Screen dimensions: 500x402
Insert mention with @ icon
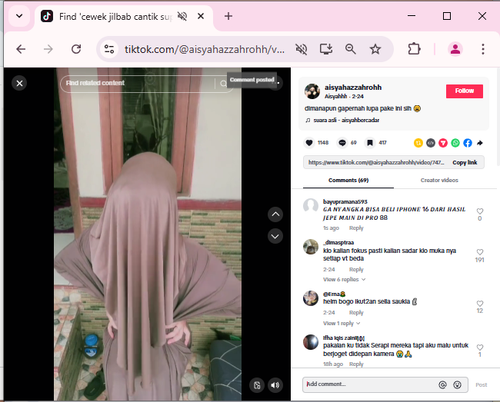[442, 385]
